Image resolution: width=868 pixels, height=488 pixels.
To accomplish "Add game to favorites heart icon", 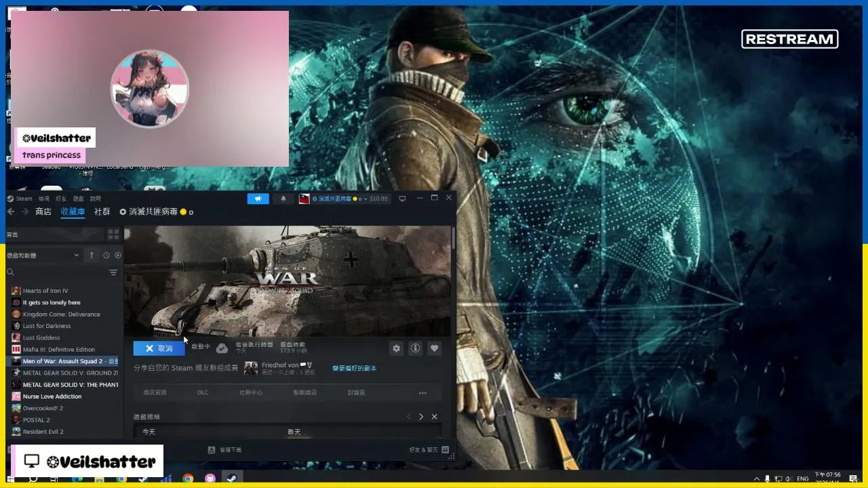I will [x=435, y=348].
